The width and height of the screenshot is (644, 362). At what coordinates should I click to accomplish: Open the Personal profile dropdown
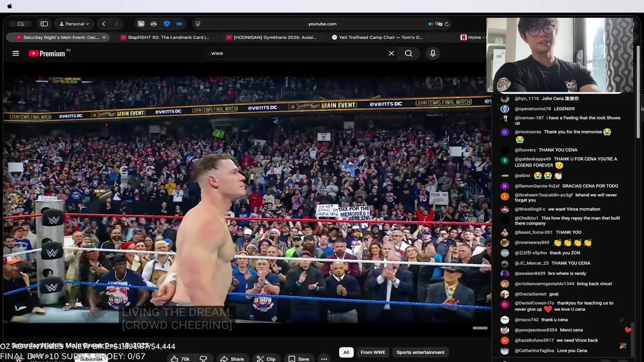click(74, 24)
